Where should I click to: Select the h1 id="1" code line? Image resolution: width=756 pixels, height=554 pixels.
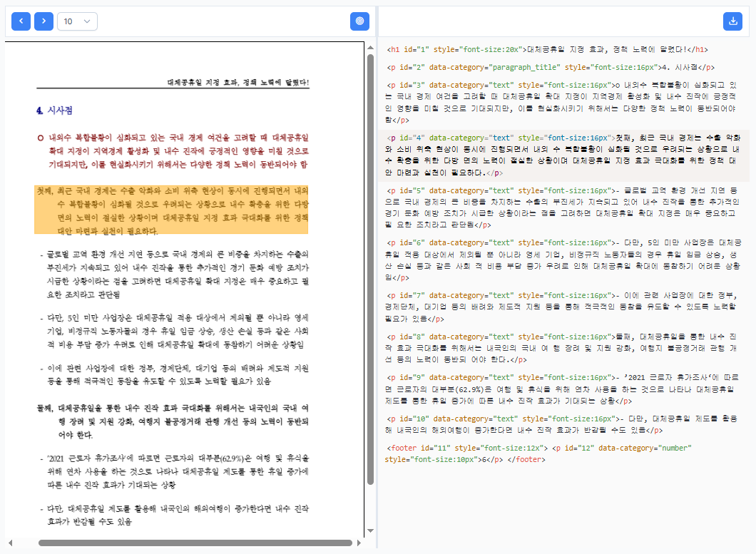(547, 50)
